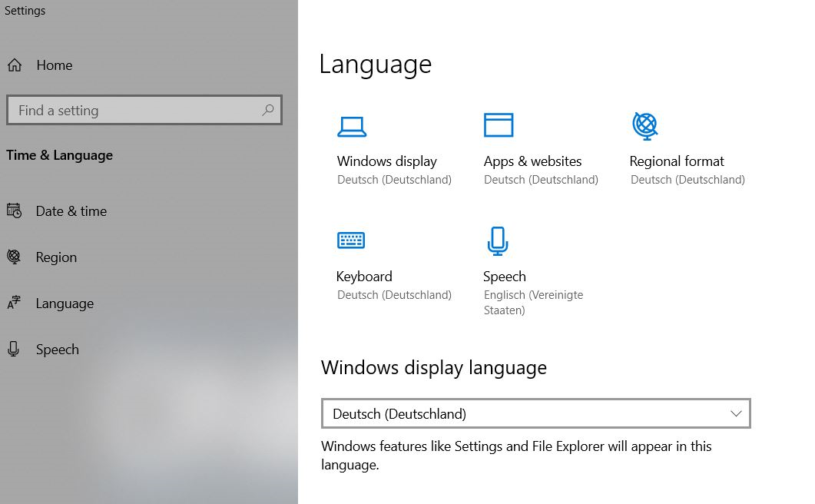Image resolution: width=815 pixels, height=504 pixels.
Task: Click the Regional format tile label
Action: 677,161
